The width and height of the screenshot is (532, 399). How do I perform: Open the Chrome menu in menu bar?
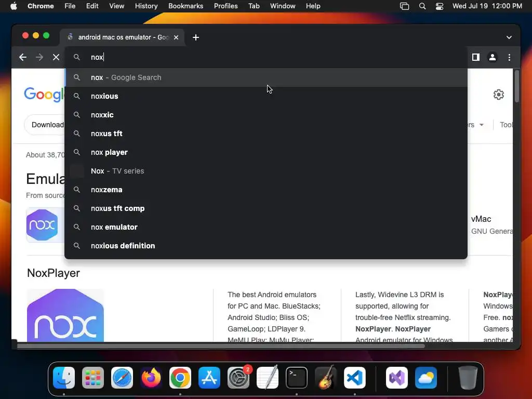[x=41, y=6]
